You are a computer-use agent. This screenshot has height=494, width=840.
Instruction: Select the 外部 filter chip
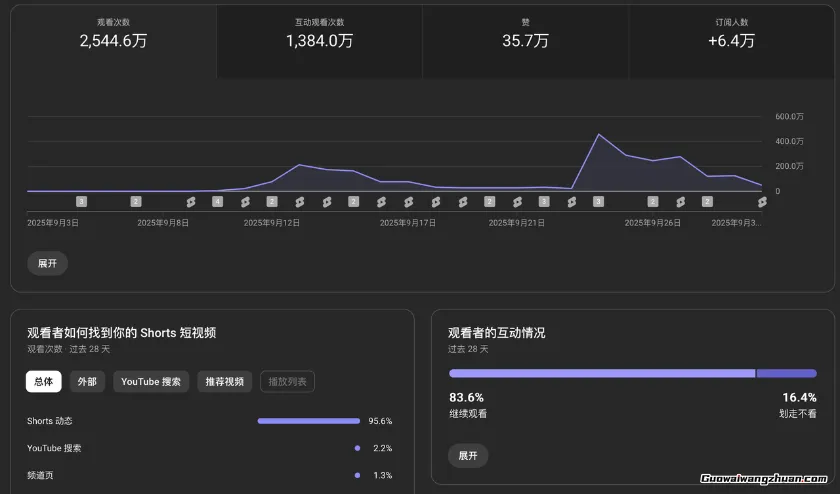pos(87,381)
